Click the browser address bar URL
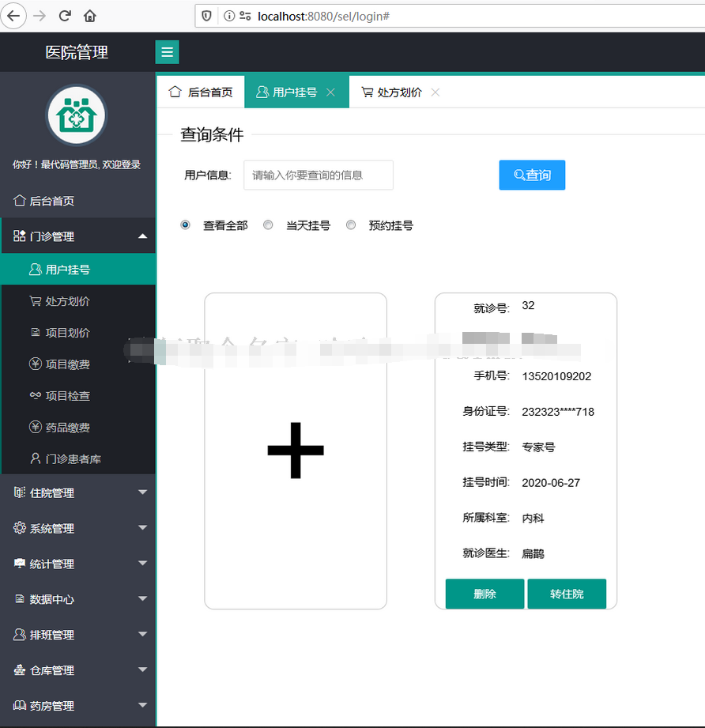The image size is (705, 728). tap(323, 17)
